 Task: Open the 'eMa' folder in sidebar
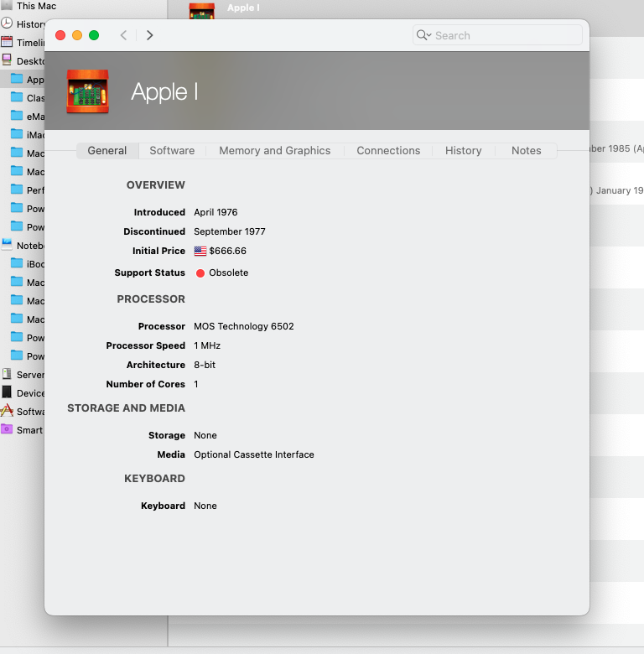[x=28, y=116]
